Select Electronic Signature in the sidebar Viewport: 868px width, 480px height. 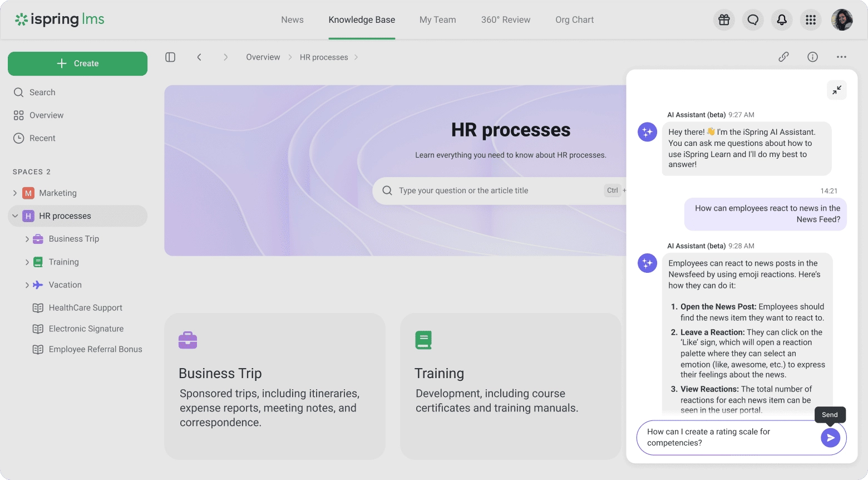click(x=86, y=329)
